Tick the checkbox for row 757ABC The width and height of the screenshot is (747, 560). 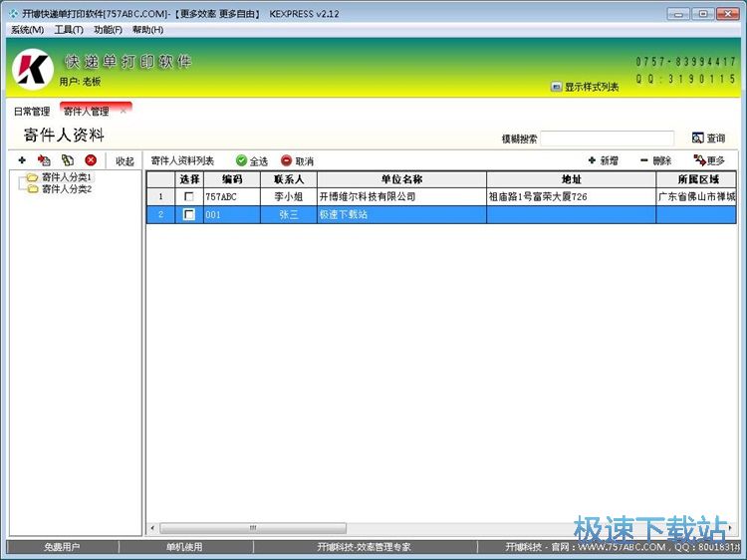point(189,196)
